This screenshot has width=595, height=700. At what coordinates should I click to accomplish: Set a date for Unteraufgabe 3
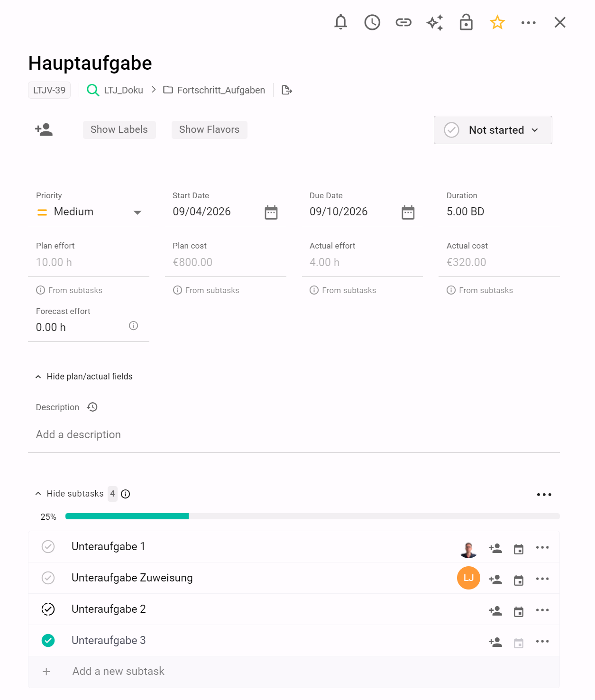(519, 643)
